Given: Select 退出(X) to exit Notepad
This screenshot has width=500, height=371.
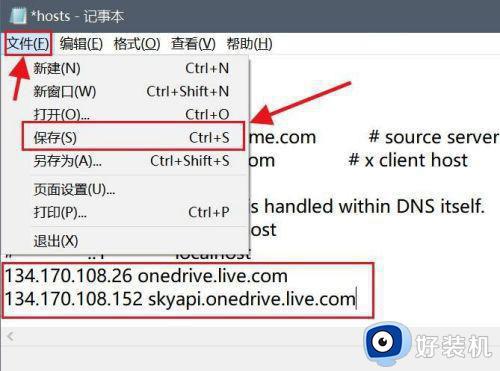Looking at the screenshot, I should tap(131, 240).
